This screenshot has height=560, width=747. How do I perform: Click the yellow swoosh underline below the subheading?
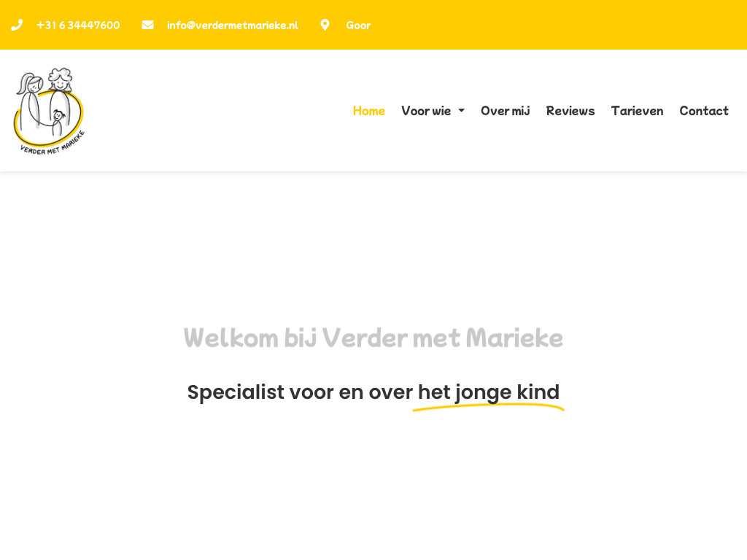(x=488, y=407)
